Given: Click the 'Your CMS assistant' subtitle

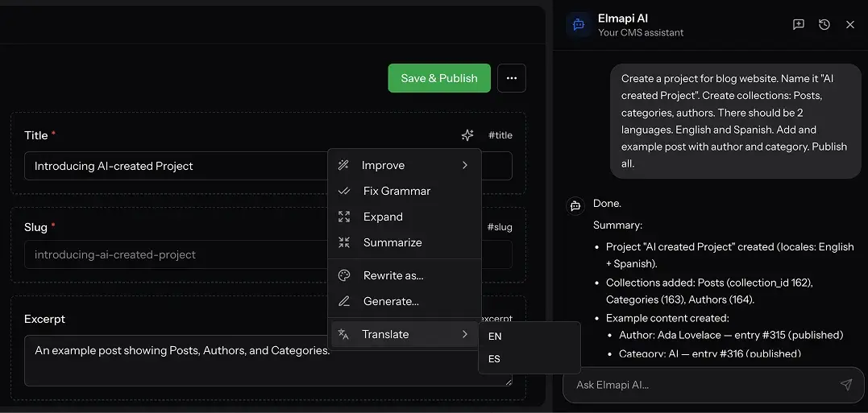Looking at the screenshot, I should [641, 33].
